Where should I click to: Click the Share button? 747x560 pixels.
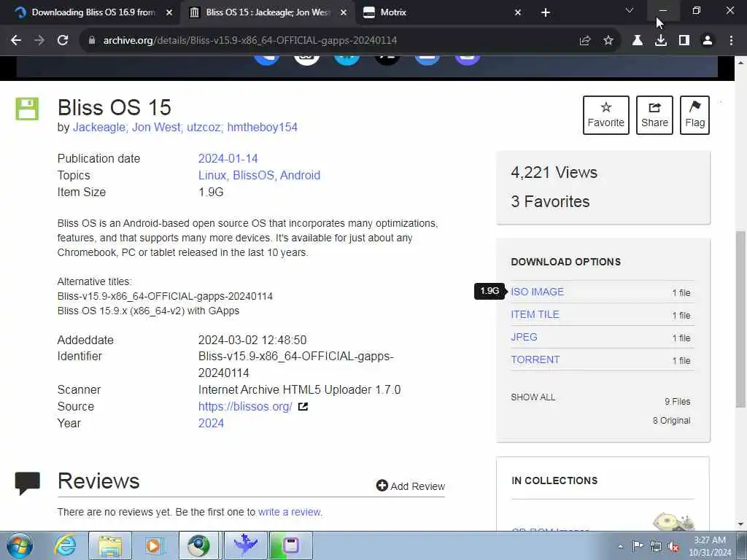[654, 115]
